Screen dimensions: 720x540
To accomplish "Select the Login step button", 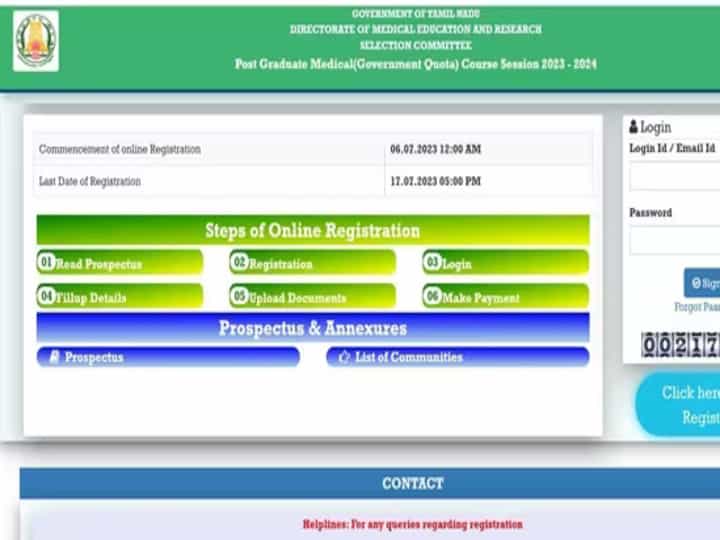I will click(506, 262).
